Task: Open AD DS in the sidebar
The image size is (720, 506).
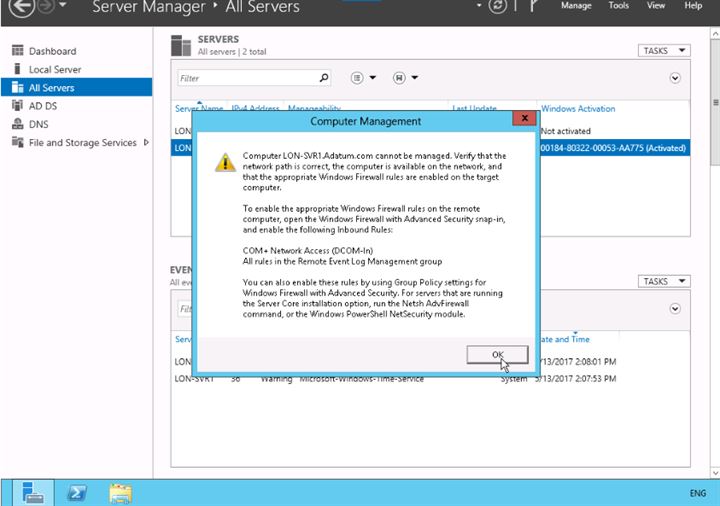Action: point(43,106)
